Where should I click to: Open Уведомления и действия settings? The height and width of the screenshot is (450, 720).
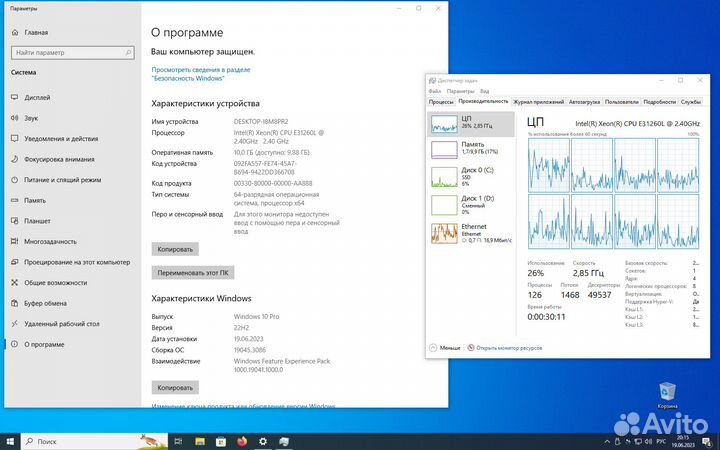click(x=61, y=139)
